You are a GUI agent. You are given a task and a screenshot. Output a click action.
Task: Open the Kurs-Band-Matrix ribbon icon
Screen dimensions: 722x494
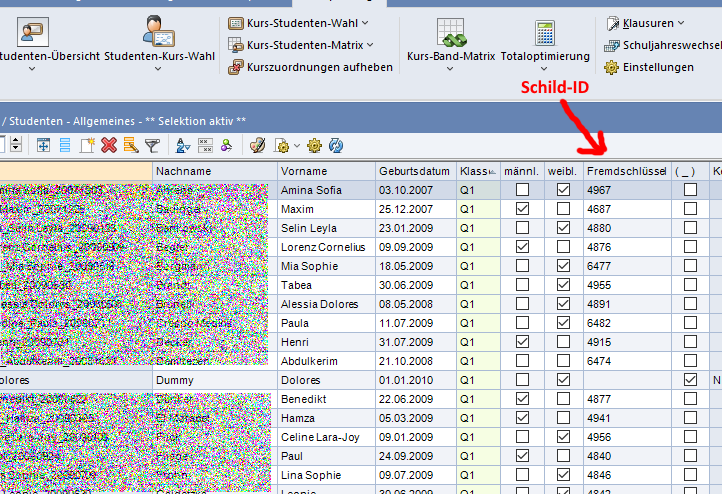click(451, 32)
